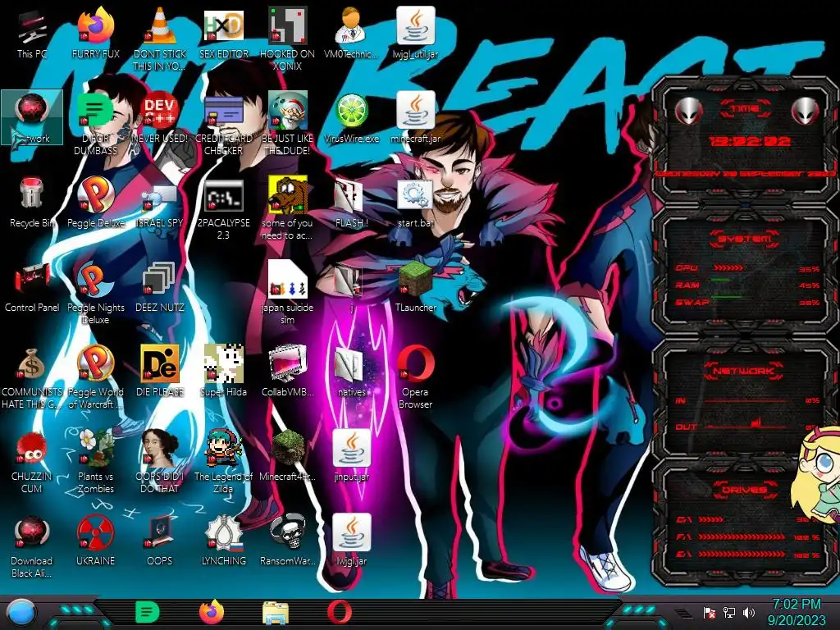This screenshot has height=630, width=840.
Task: Select the jinput.jar file
Action: pos(351,455)
